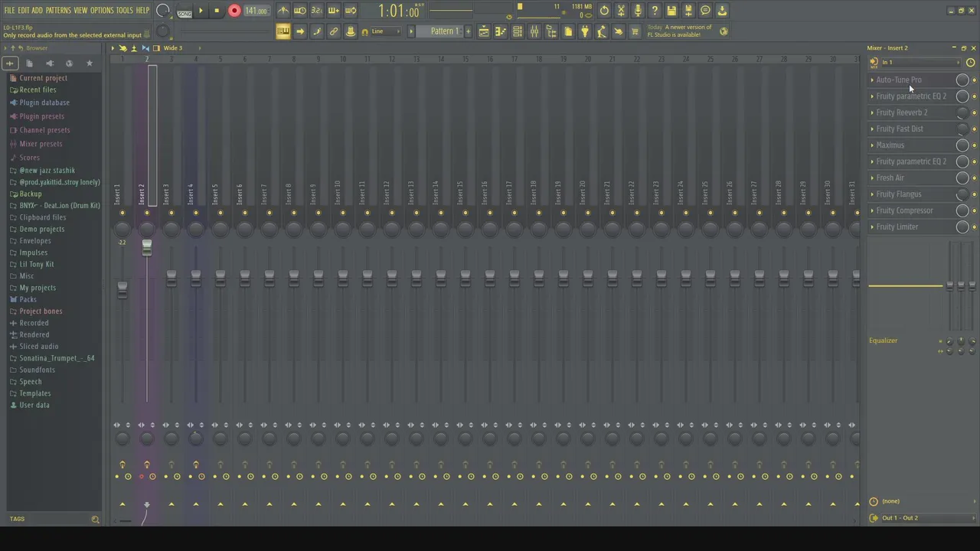
Task: Expand the Plugin database folder
Action: pos(44,103)
